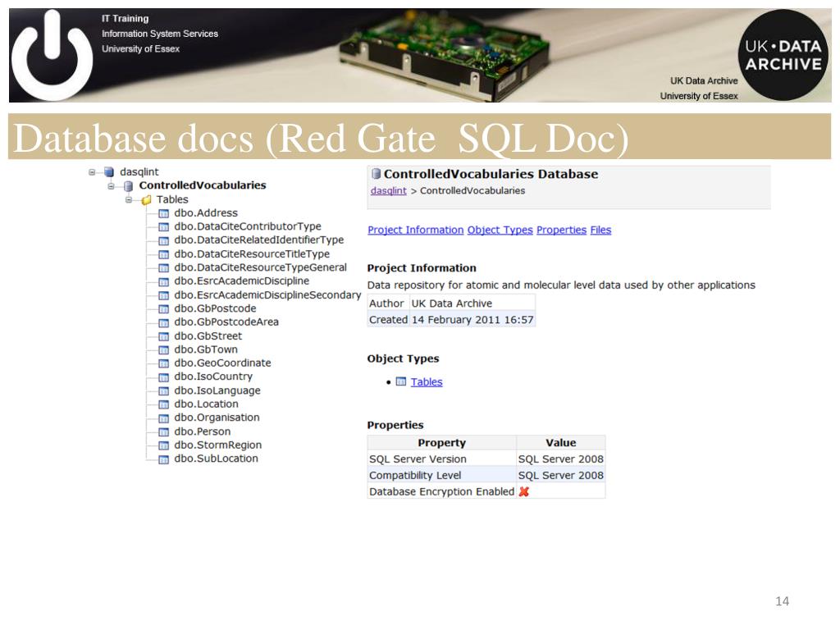Click table icon beside dbo.IsoCountry
Viewport: 840px width, 630px height.
pyautogui.click(x=164, y=377)
